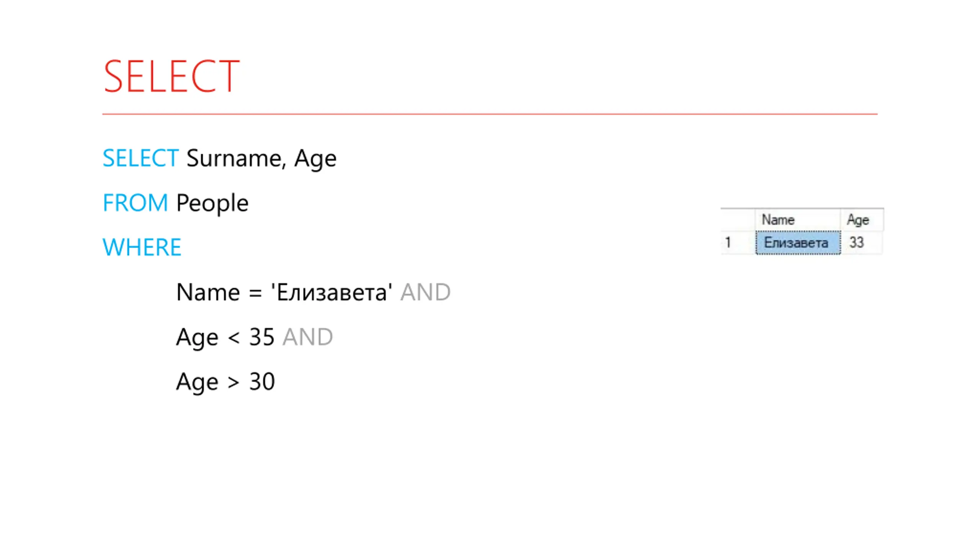
Task: Click the People table name
Action: 212,203
